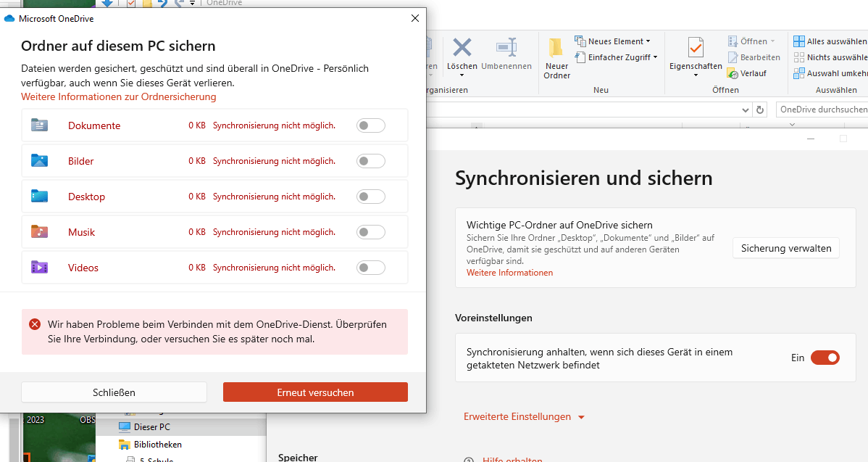
Task: Click the Löschen X icon in Explorer ribbon
Action: point(462,48)
